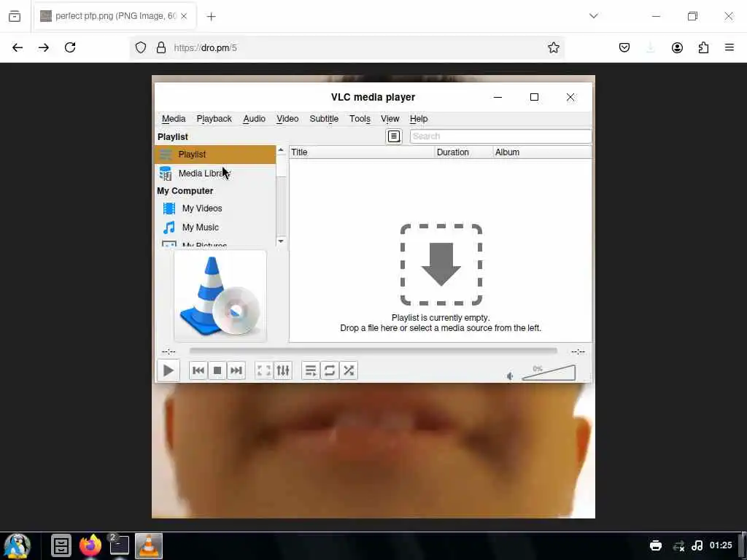Click the elapsed time label
Viewport: 747px width, 560px height.
click(x=169, y=352)
